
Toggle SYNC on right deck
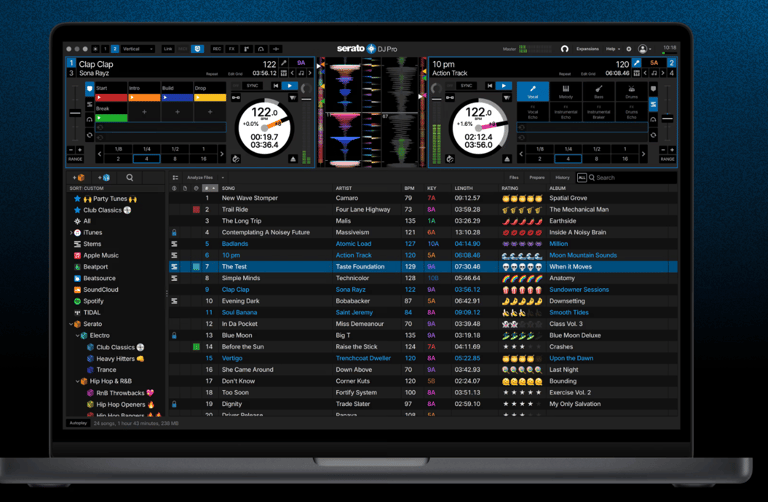click(466, 86)
